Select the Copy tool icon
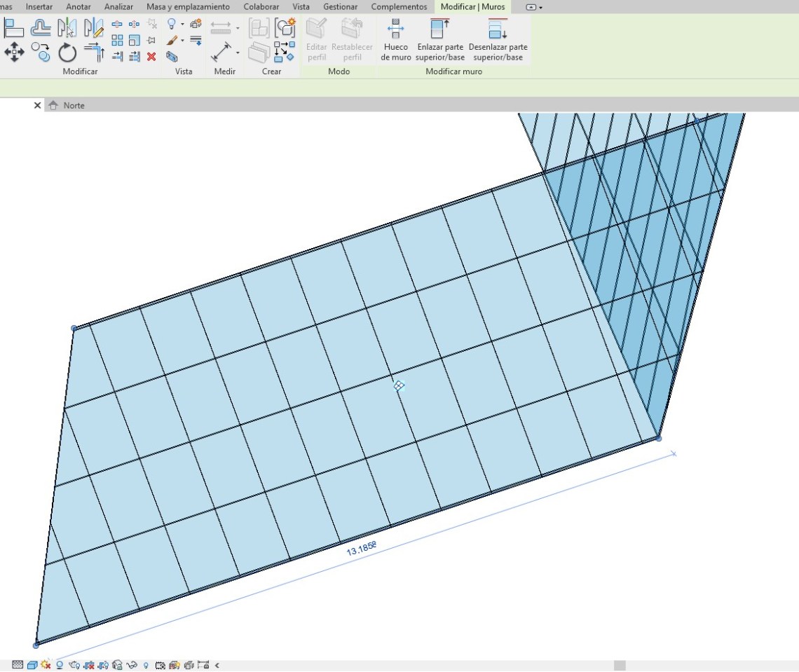The width and height of the screenshot is (799, 672). (41, 52)
